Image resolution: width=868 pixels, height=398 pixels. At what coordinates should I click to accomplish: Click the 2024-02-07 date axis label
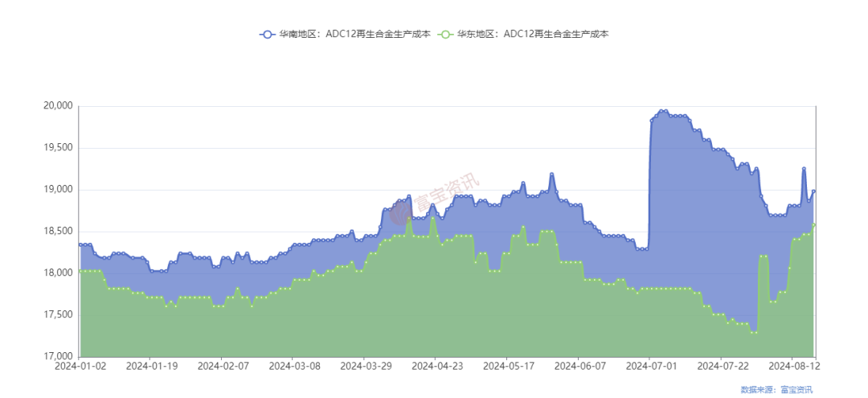(222, 366)
